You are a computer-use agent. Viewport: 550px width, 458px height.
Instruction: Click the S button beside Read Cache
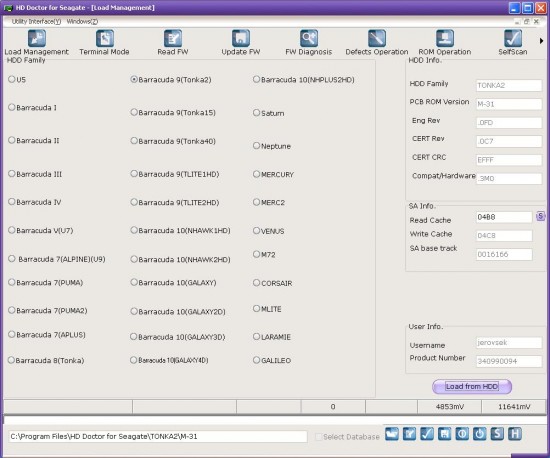coord(541,216)
